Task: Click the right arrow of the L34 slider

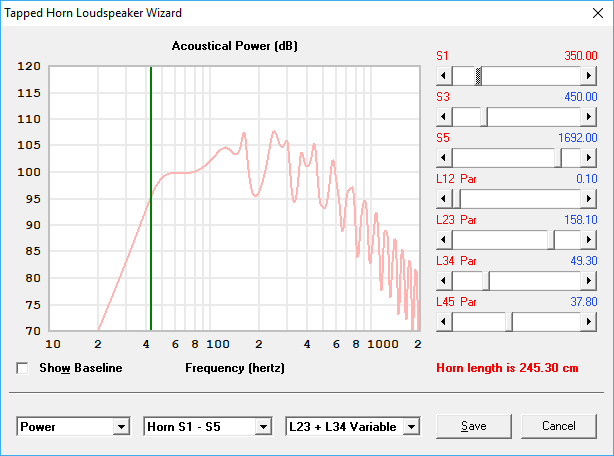Action: click(x=589, y=281)
